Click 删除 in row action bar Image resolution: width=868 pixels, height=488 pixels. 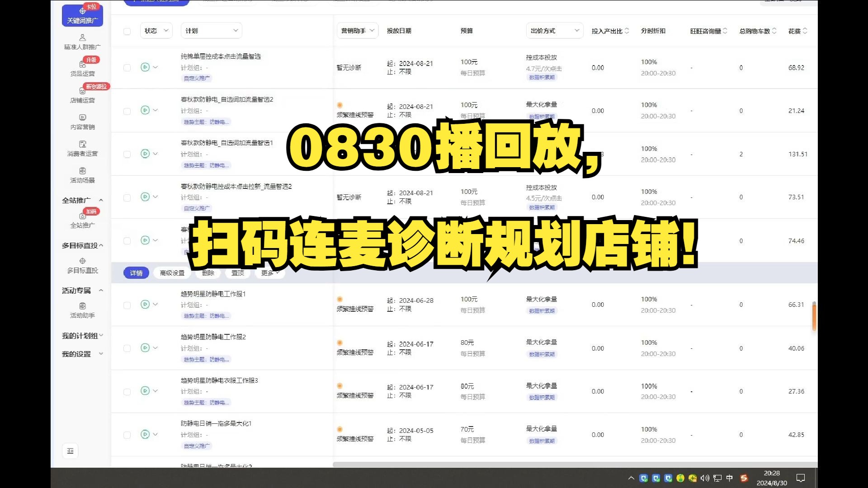pos(208,273)
